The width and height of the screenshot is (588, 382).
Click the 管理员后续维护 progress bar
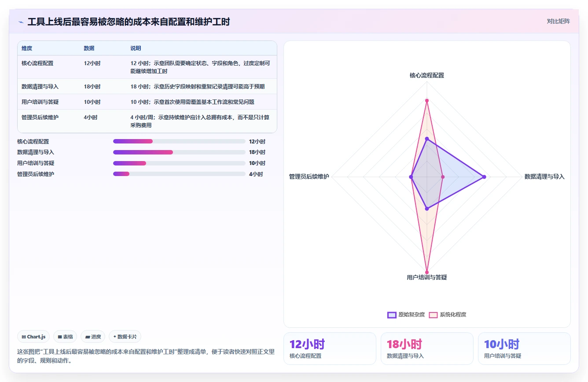click(179, 174)
